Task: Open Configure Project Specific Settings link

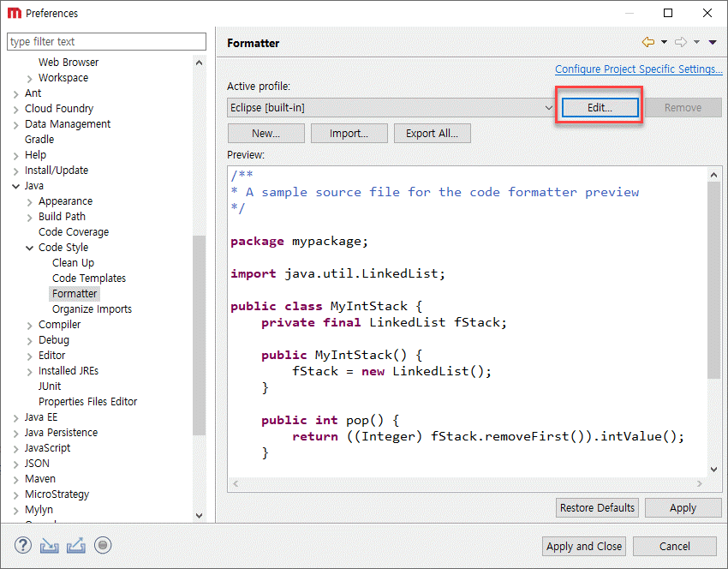Action: (x=639, y=69)
